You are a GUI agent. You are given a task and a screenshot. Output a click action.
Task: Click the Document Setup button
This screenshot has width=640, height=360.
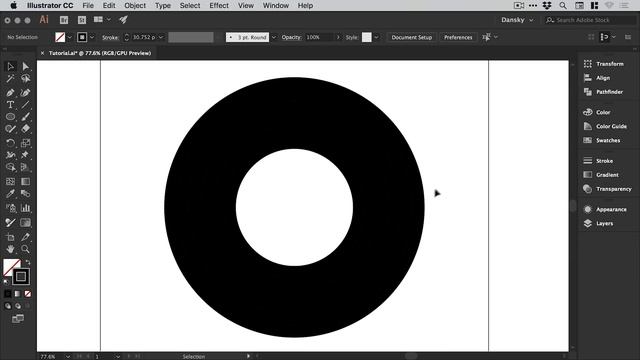[411, 37]
